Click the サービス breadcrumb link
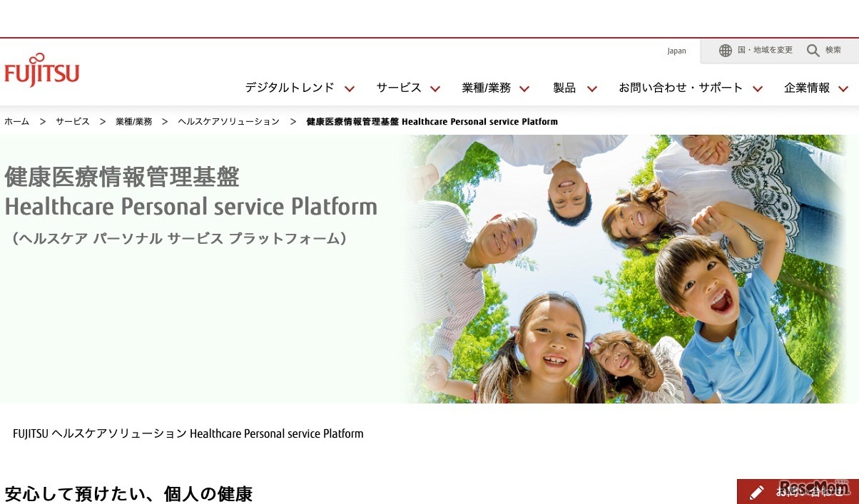 coord(72,121)
